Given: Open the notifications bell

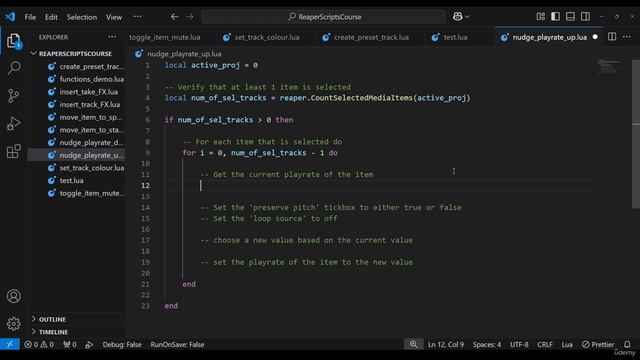Looking at the screenshot, I should [x=627, y=344].
